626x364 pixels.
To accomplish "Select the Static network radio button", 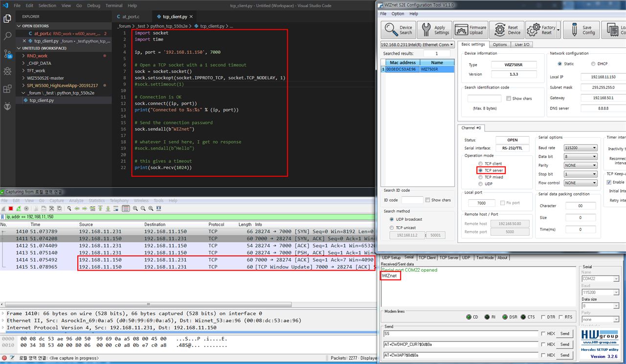I will pyautogui.click(x=560, y=64).
